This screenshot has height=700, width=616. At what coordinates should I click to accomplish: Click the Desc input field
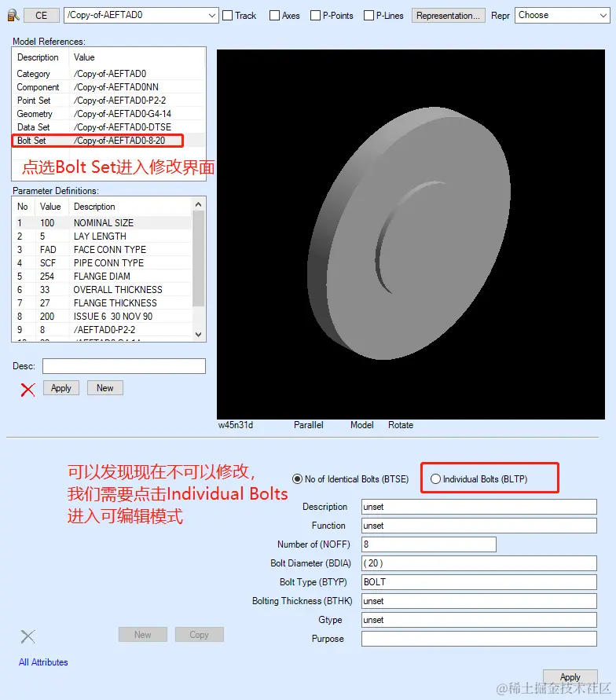(x=124, y=366)
